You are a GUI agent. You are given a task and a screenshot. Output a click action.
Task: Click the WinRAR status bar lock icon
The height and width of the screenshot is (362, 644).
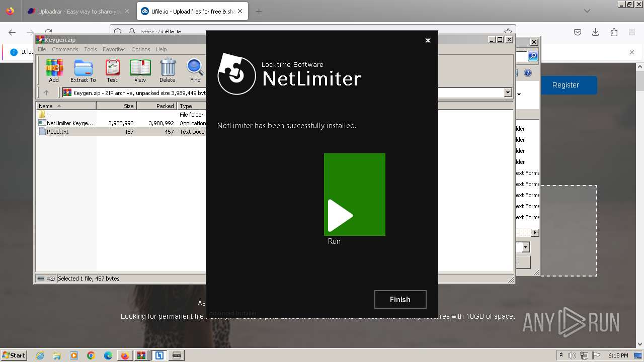tap(51, 279)
